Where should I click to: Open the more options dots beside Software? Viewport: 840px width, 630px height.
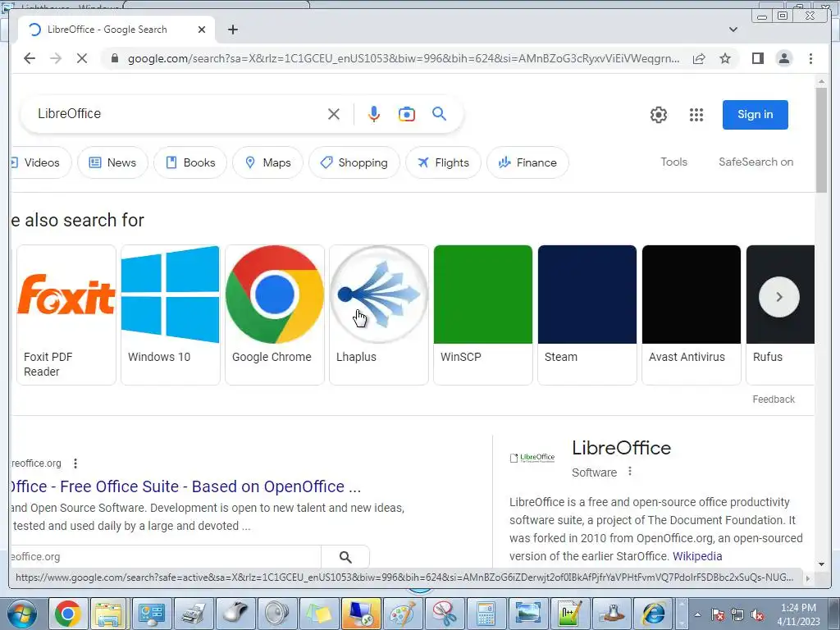[630, 472]
